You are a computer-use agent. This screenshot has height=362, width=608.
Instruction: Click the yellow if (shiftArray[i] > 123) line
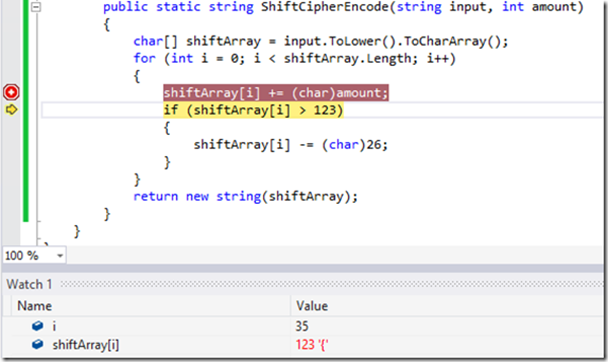click(253, 110)
